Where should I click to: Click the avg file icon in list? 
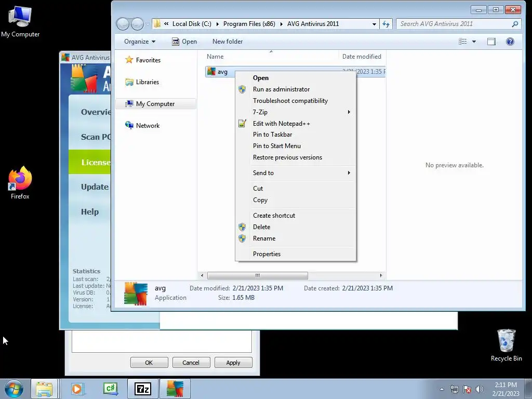211,72
